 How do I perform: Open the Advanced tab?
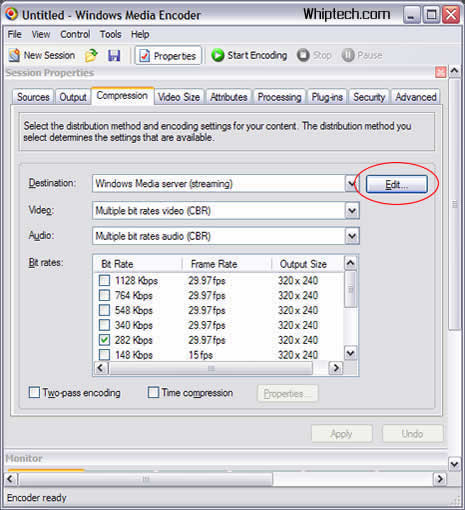point(416,97)
